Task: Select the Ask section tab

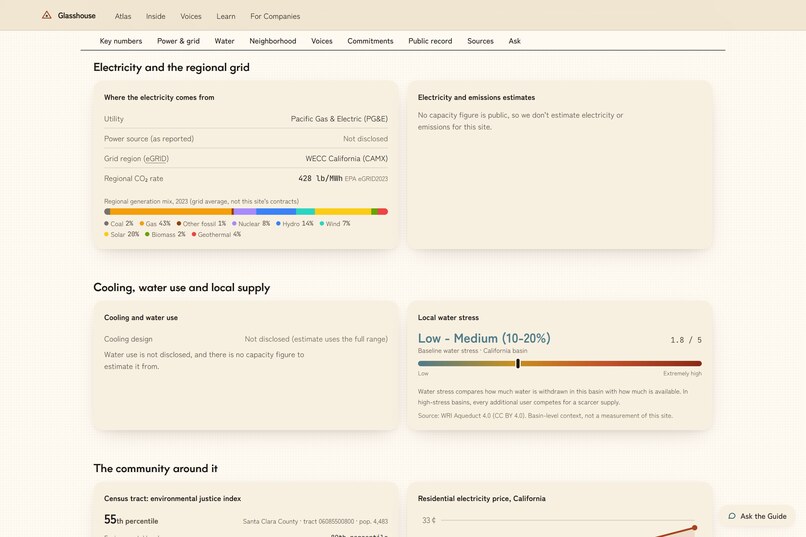Action: (515, 41)
